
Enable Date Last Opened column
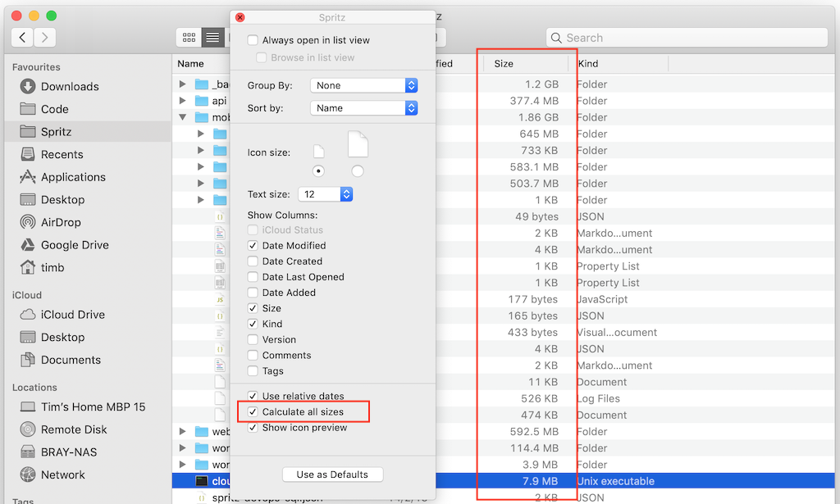pos(253,277)
